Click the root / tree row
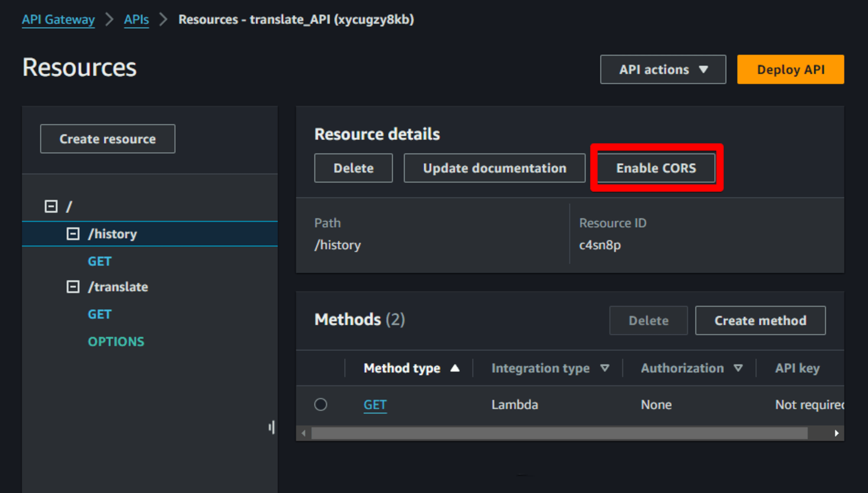 point(150,206)
